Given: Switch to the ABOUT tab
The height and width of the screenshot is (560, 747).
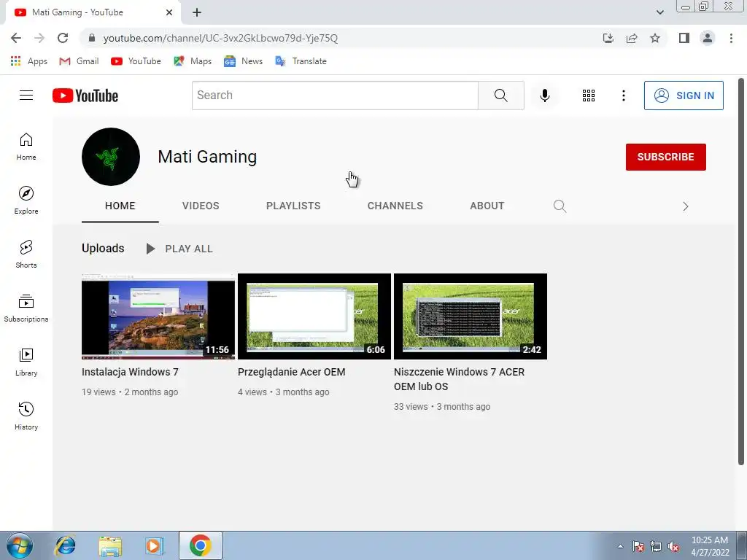Looking at the screenshot, I should coord(487,206).
